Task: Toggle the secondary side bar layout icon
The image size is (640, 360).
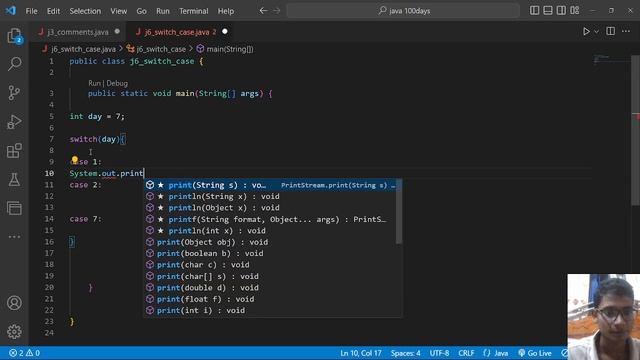Action: pyautogui.click(x=561, y=11)
